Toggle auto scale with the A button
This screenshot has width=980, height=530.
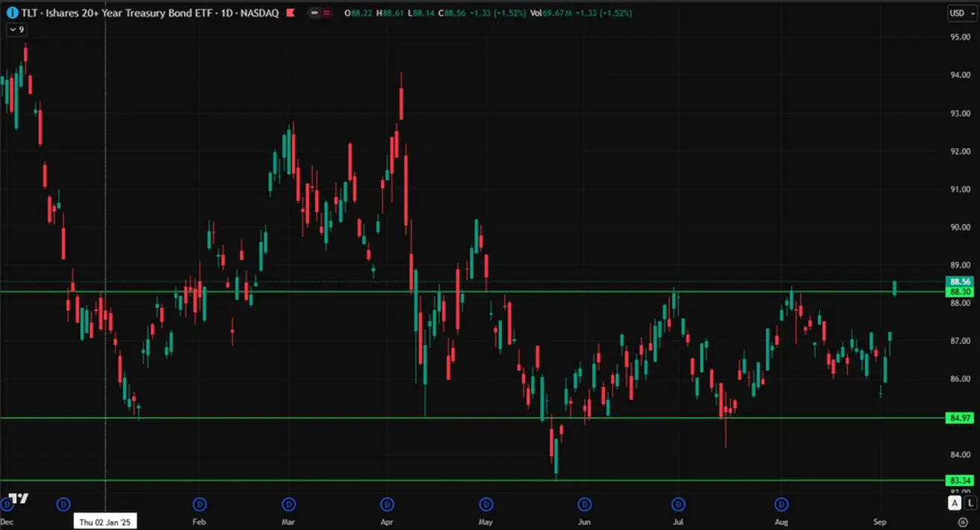(x=955, y=503)
